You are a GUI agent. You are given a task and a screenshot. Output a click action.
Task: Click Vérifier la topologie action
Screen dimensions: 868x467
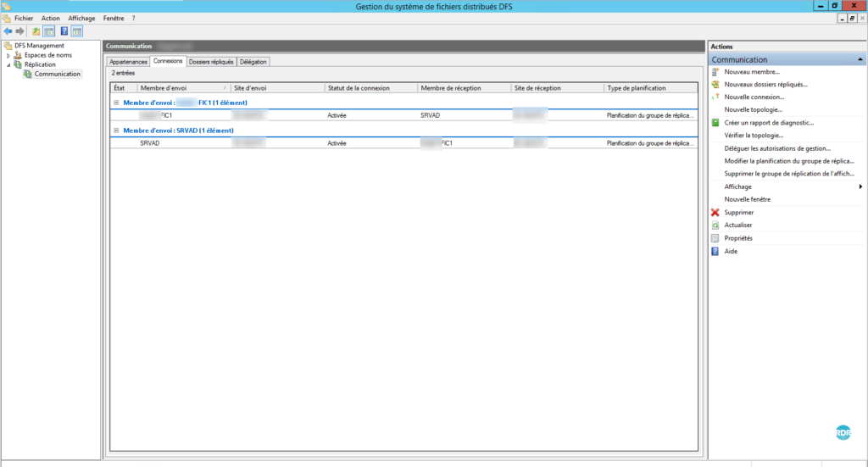(x=754, y=136)
